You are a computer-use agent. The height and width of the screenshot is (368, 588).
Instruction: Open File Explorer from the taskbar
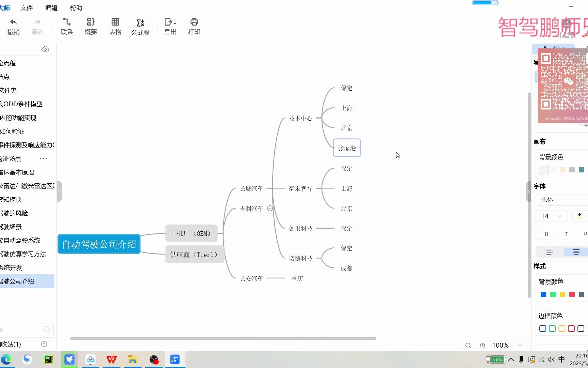pos(132,359)
